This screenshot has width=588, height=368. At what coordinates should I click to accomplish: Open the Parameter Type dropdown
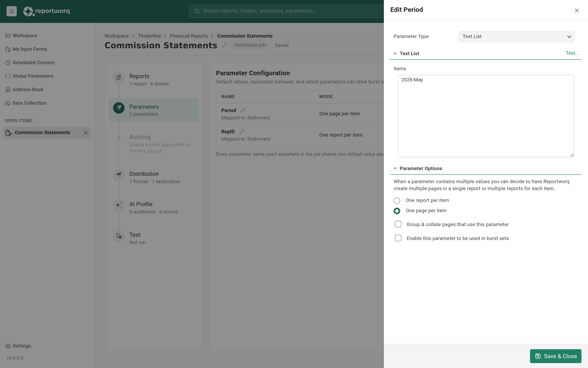[516, 37]
